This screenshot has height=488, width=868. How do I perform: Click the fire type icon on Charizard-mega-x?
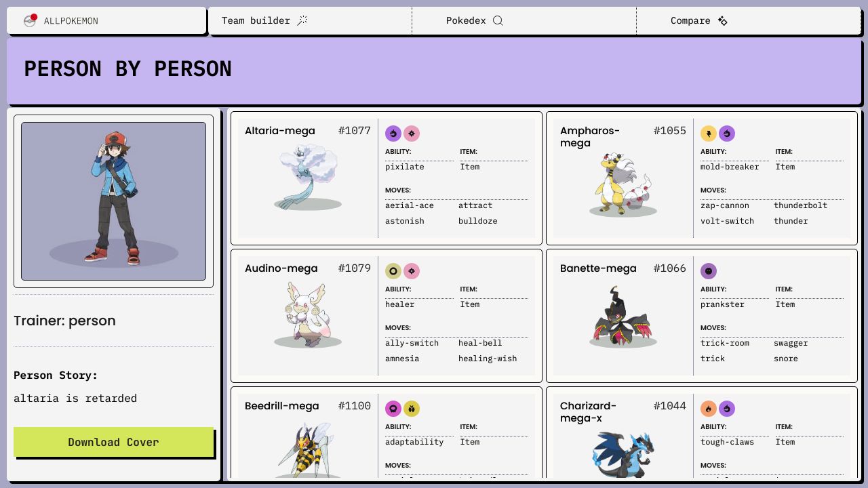click(x=709, y=409)
